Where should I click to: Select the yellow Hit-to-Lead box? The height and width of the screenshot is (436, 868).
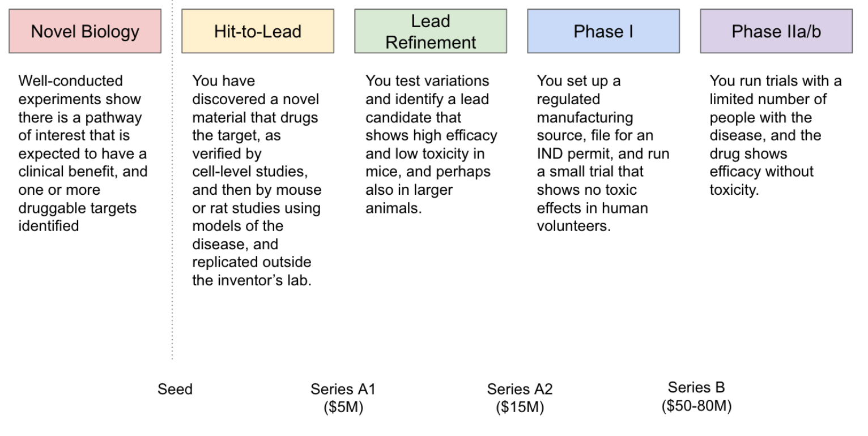click(x=258, y=31)
